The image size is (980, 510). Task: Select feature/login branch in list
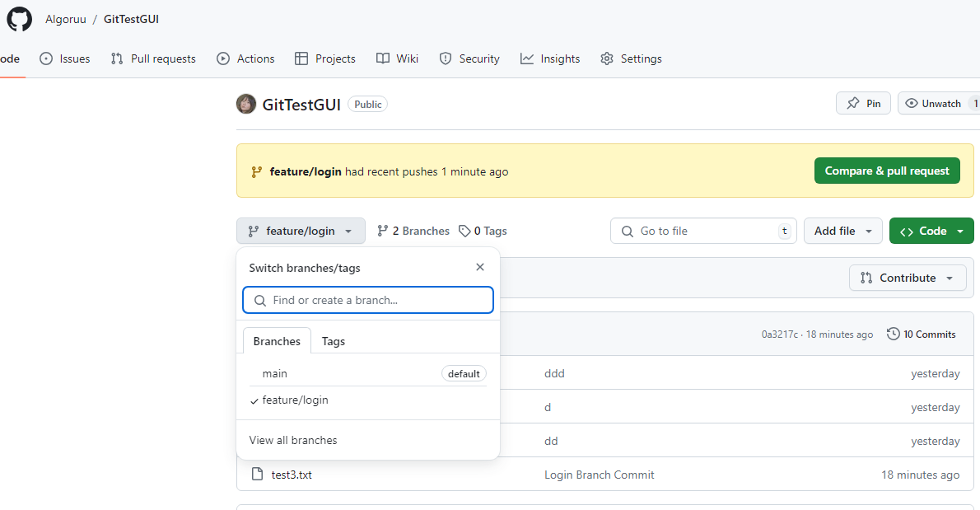point(368,400)
